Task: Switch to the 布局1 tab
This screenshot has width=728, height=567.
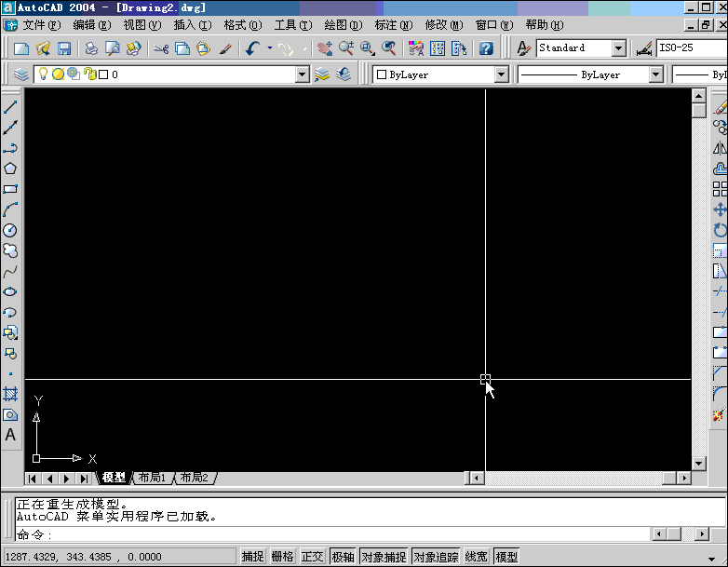Action: coord(153,478)
